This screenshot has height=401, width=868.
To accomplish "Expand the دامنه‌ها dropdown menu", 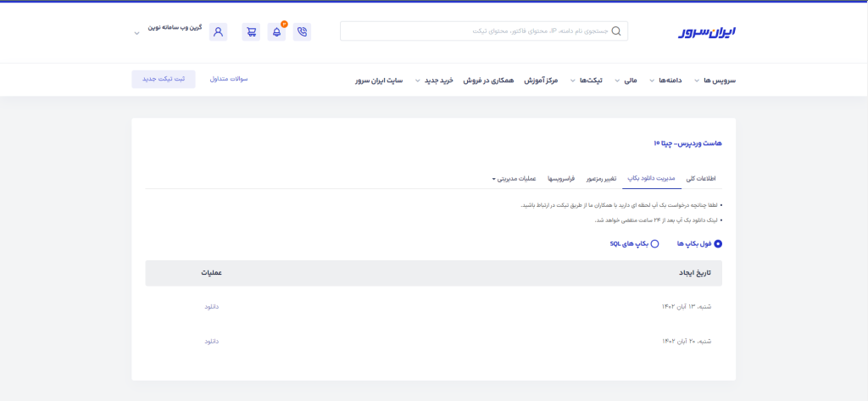I will pyautogui.click(x=666, y=80).
